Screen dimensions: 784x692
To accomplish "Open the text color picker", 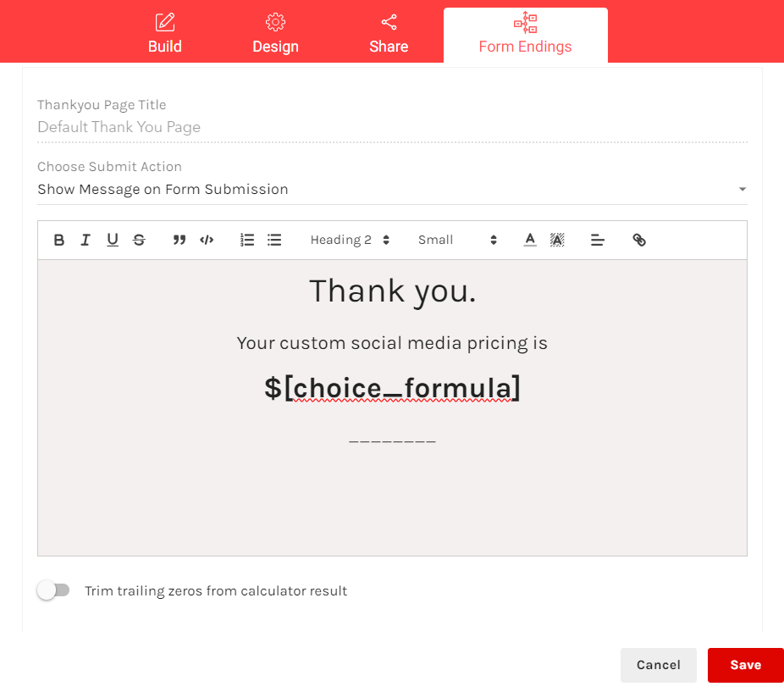I will [530, 240].
